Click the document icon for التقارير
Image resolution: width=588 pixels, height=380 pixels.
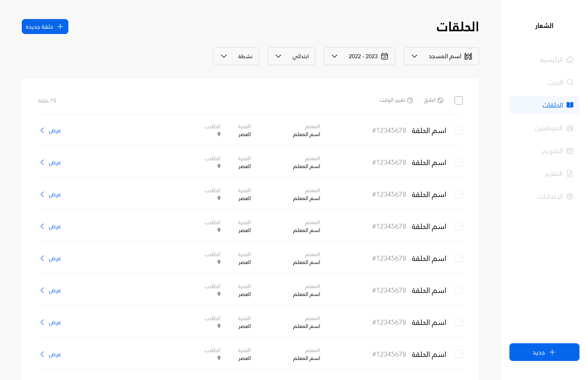(x=570, y=174)
